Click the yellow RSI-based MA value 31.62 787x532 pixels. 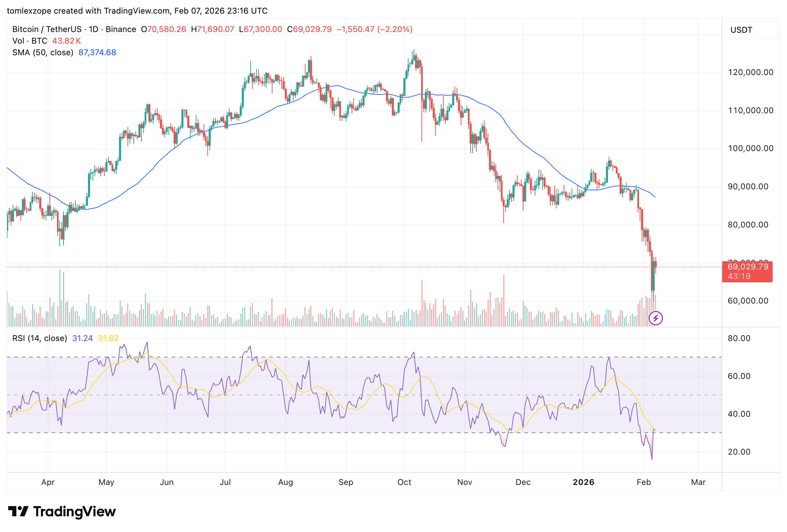pos(107,338)
